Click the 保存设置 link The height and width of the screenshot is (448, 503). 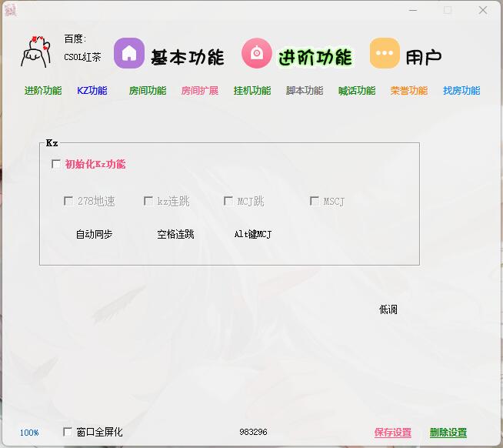click(393, 433)
